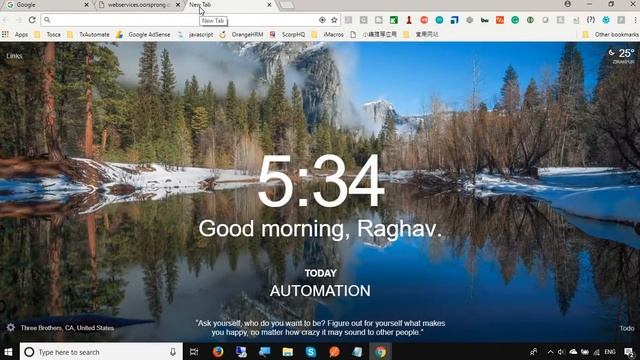Change ENG input language in tray

pos(610,352)
